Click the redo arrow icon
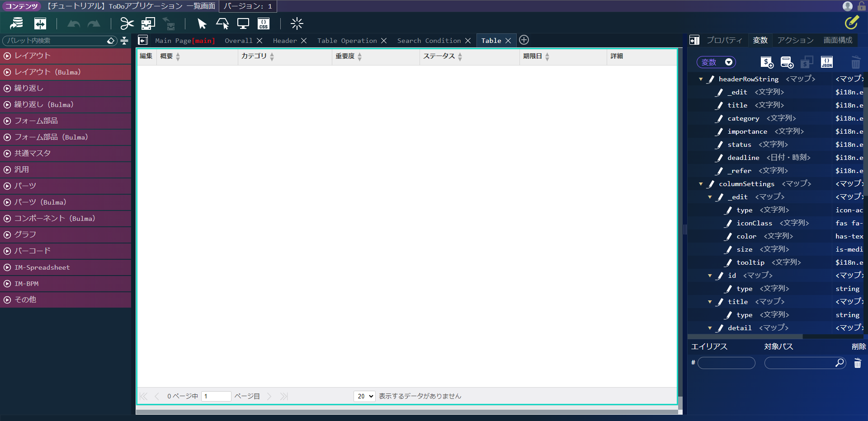The width and height of the screenshot is (868, 421). point(94,23)
